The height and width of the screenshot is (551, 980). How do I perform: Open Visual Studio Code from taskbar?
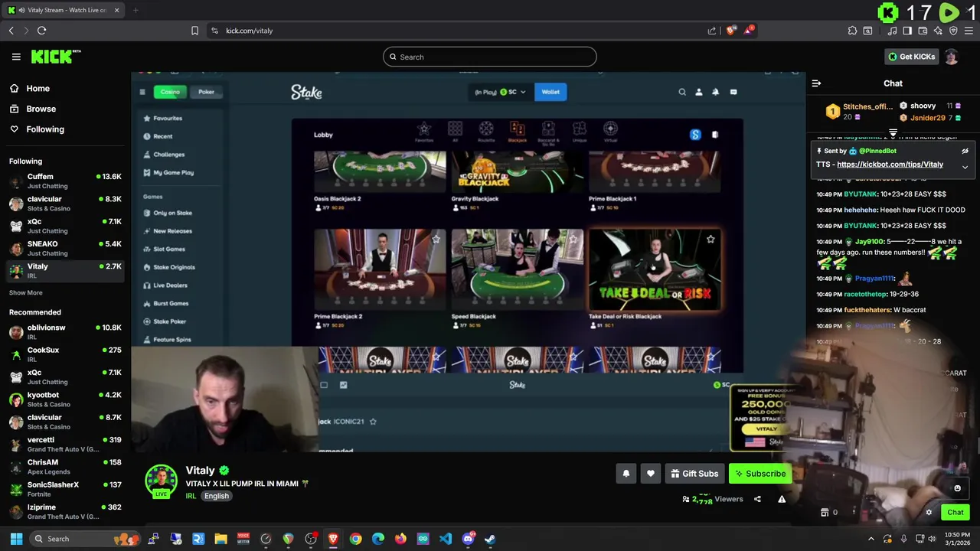pyautogui.click(x=446, y=539)
